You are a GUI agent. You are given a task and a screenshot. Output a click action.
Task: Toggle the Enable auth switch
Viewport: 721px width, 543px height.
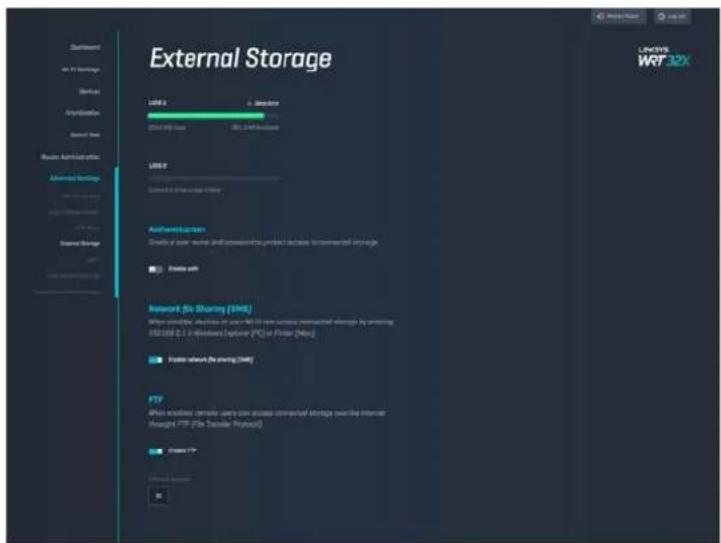click(x=155, y=269)
